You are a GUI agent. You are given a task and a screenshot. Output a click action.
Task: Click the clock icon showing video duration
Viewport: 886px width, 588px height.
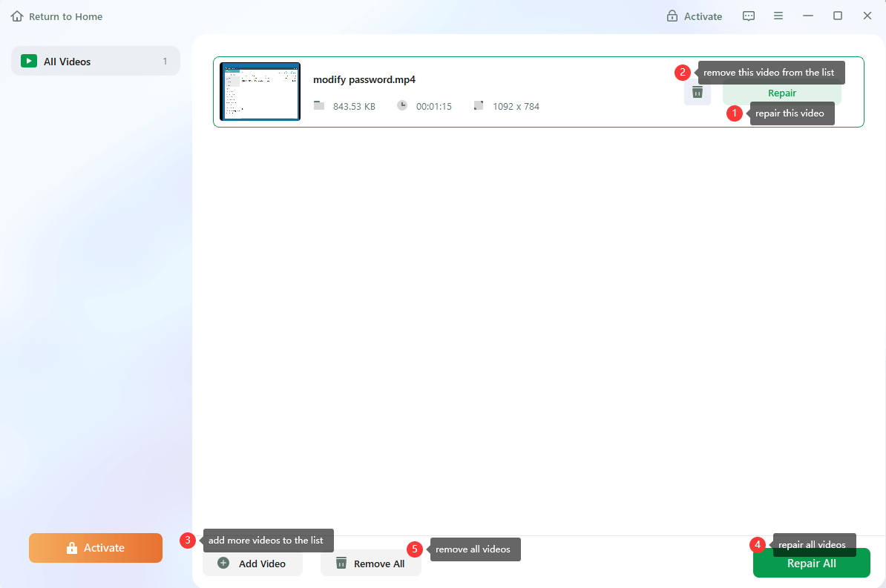pyautogui.click(x=401, y=105)
